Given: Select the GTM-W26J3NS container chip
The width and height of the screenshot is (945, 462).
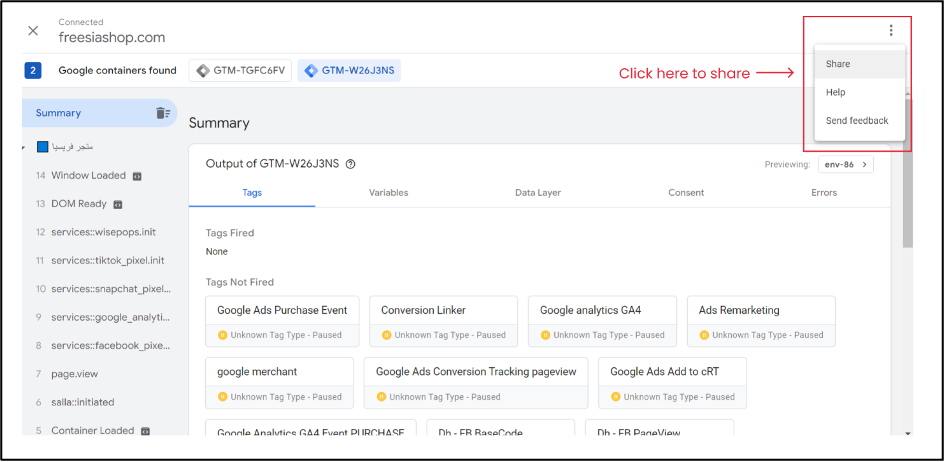Looking at the screenshot, I should [349, 70].
